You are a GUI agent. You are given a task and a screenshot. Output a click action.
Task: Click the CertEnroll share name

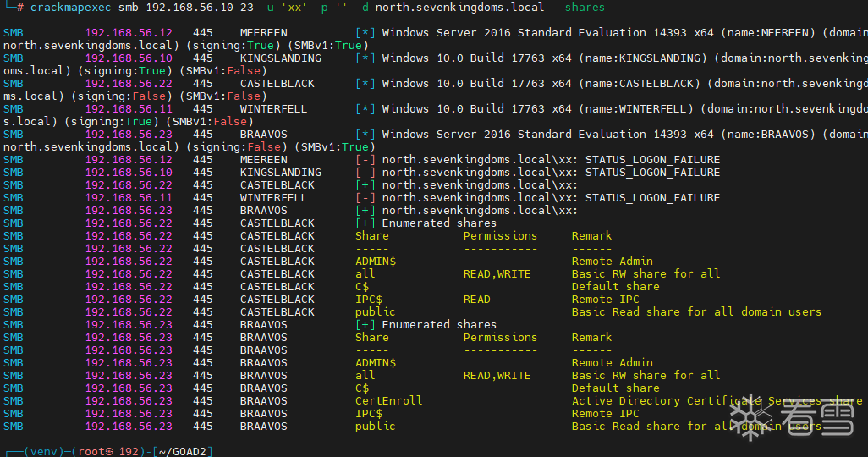pyautogui.click(x=388, y=401)
